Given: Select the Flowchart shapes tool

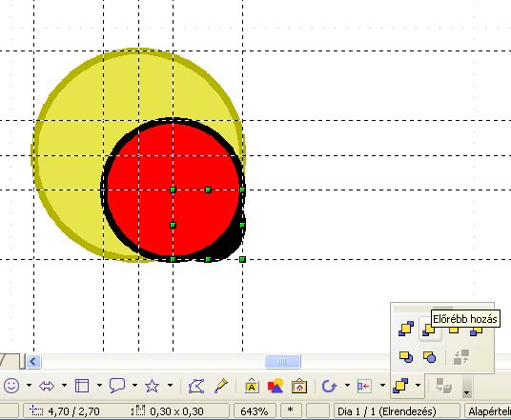Looking at the screenshot, I should pos(82,386).
